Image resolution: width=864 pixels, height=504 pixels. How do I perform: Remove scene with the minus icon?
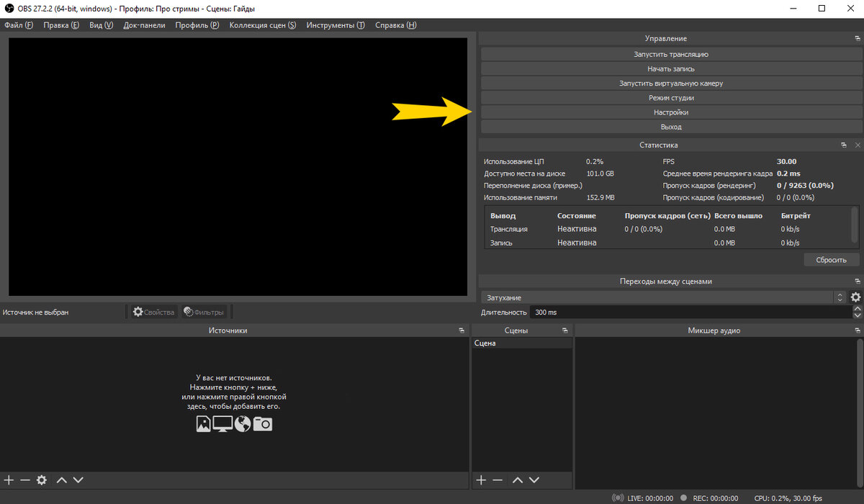pos(497,480)
